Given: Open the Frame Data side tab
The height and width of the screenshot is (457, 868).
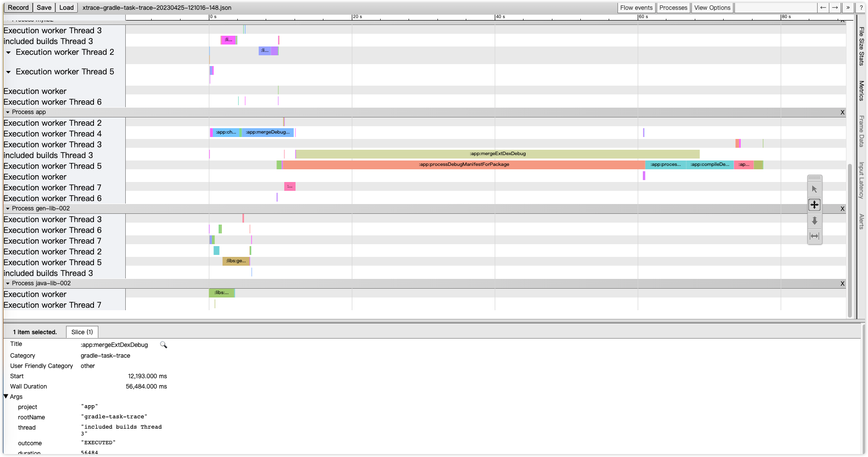Looking at the screenshot, I should click(861, 131).
